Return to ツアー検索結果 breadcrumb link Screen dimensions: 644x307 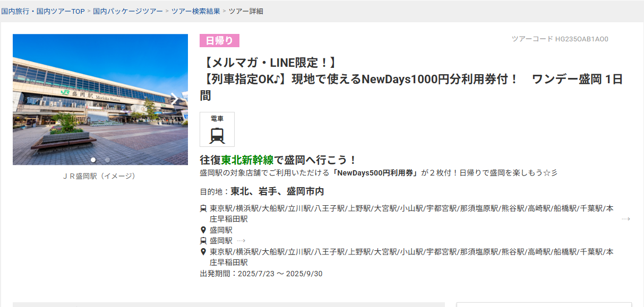coord(196,11)
